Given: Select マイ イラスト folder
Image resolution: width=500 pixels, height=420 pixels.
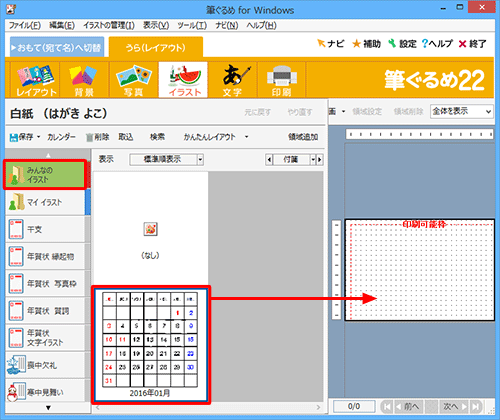Looking at the screenshot, I should point(45,202).
